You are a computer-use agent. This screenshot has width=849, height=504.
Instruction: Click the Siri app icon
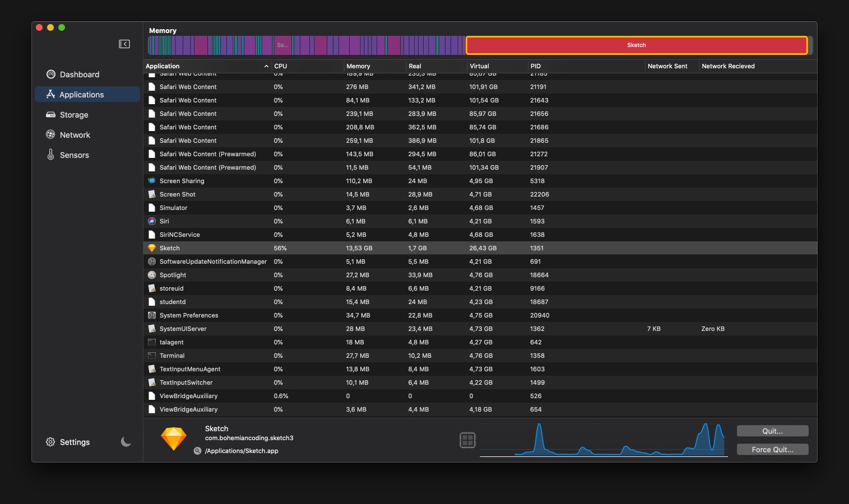pyautogui.click(x=151, y=221)
